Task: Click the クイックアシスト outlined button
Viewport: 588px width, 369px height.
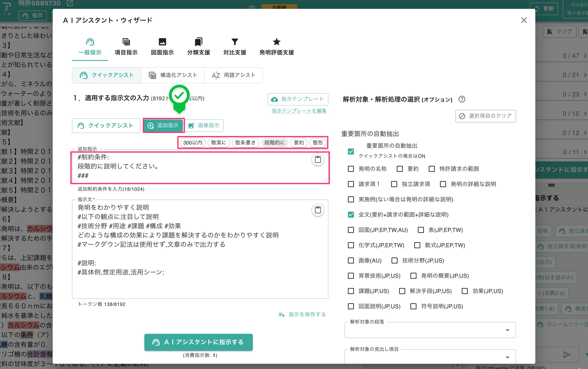Action: click(x=106, y=125)
